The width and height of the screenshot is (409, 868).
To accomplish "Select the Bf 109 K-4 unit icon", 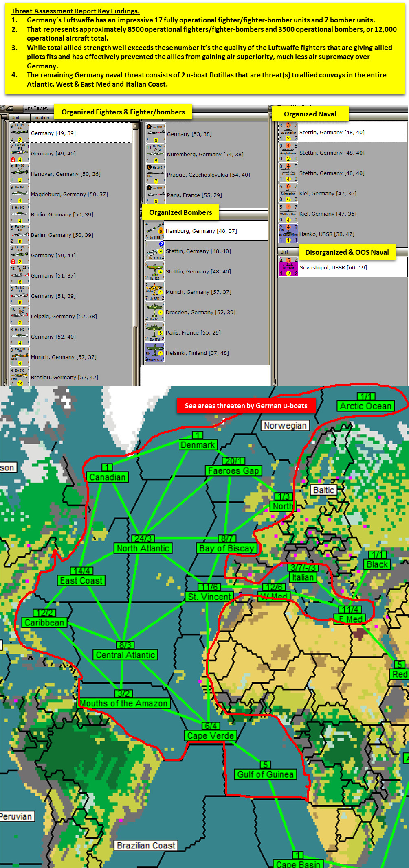I will tap(20, 255).
